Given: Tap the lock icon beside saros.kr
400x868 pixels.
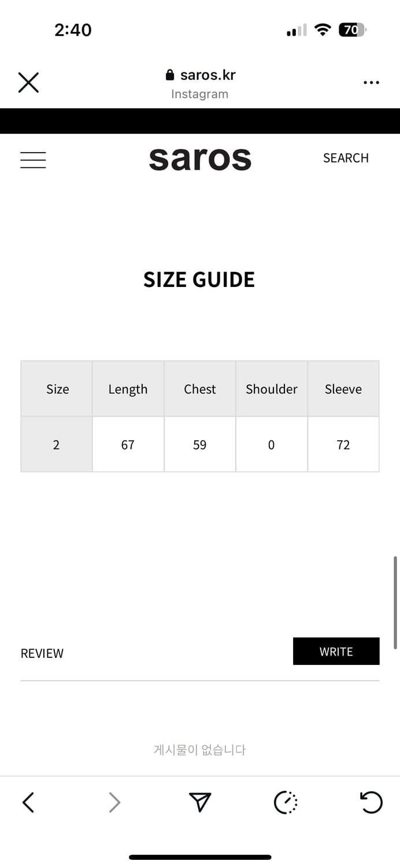Looking at the screenshot, I should (169, 75).
